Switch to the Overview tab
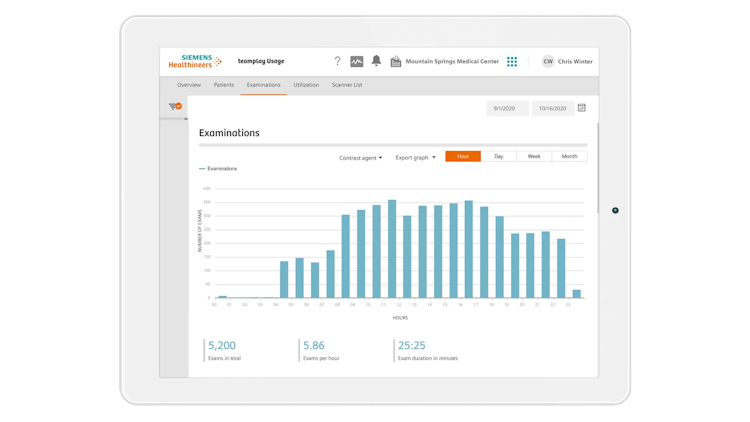Screen dimensions: 750x422 coord(189,85)
